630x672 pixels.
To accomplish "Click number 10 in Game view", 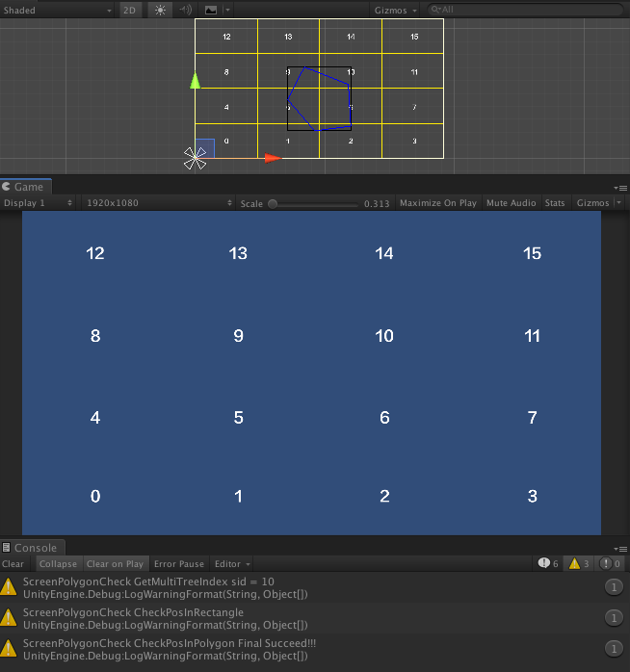I will click(x=384, y=336).
